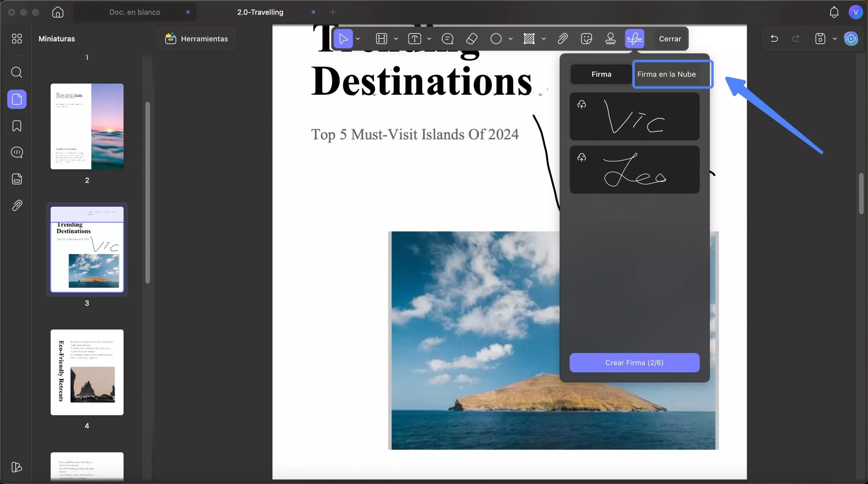Viewport: 868px width, 484px height.
Task: Click Crear Firma (2/6) button
Action: point(634,362)
